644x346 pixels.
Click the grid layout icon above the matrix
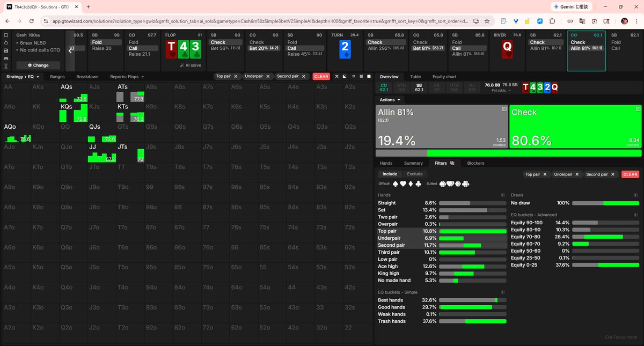[362, 76]
